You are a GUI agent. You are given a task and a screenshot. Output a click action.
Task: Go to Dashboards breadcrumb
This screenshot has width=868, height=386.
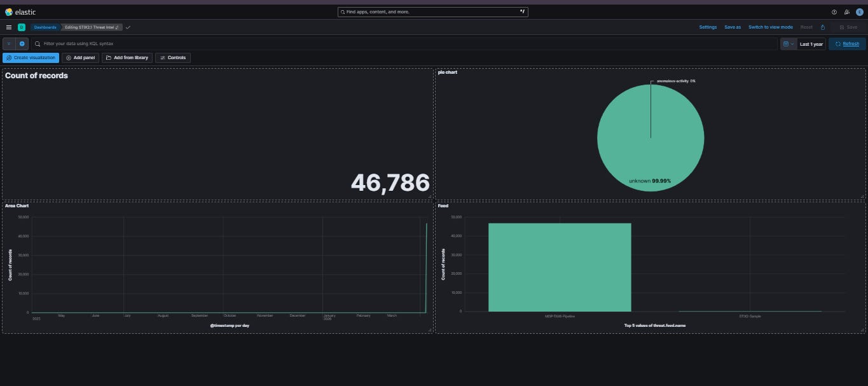point(45,27)
